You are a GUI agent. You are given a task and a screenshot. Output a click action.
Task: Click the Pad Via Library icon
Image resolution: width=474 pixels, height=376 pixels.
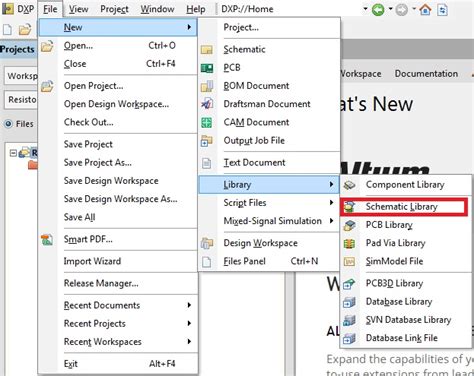[349, 244]
